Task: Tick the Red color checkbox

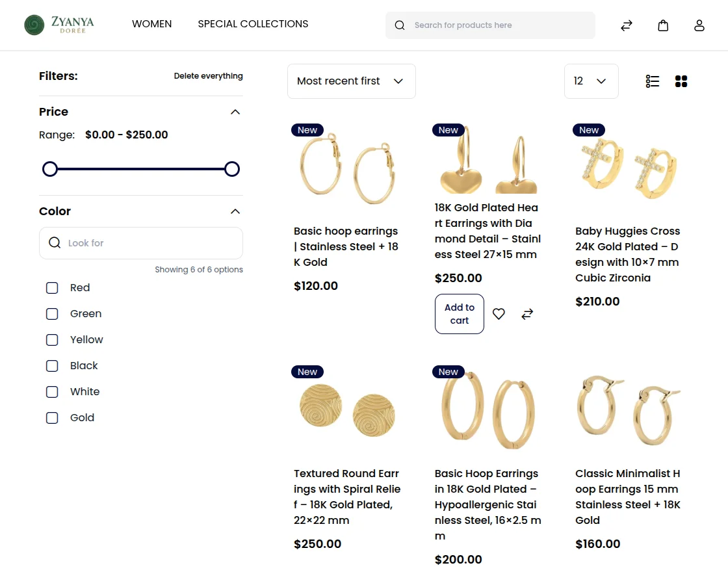Action: [x=52, y=288]
